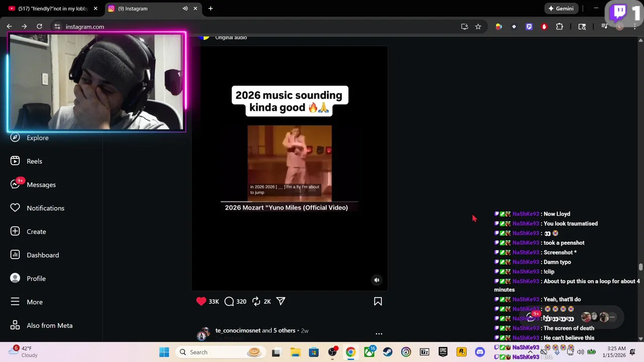Open the media controls music-note button
This screenshot has height=362, width=644.
[x=605, y=27]
